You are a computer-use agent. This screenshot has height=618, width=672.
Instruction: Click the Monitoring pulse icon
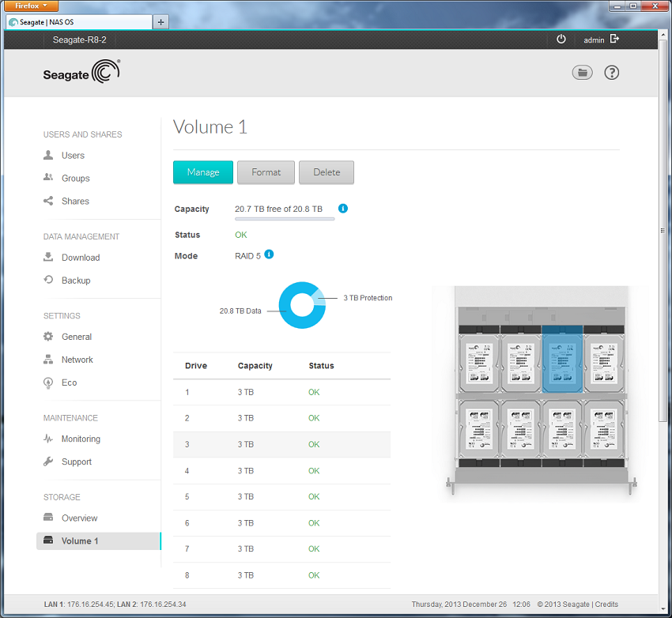pyautogui.click(x=48, y=439)
